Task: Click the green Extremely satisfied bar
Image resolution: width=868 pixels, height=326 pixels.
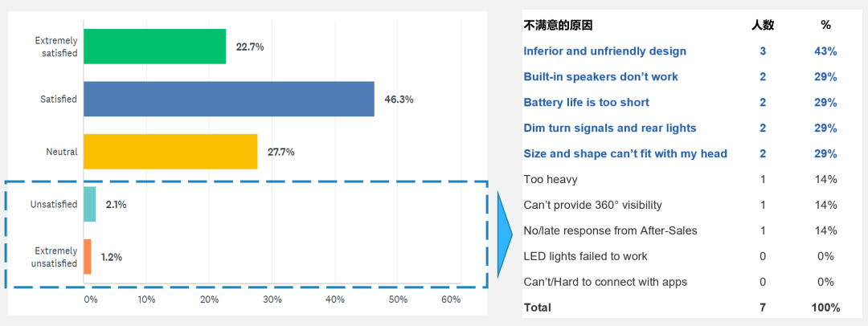Action: pos(154,47)
